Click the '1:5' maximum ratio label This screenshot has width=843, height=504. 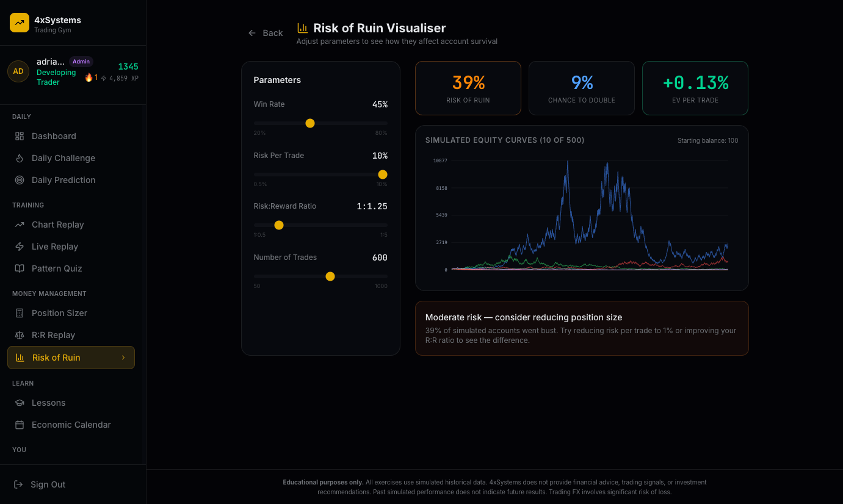pyautogui.click(x=384, y=235)
